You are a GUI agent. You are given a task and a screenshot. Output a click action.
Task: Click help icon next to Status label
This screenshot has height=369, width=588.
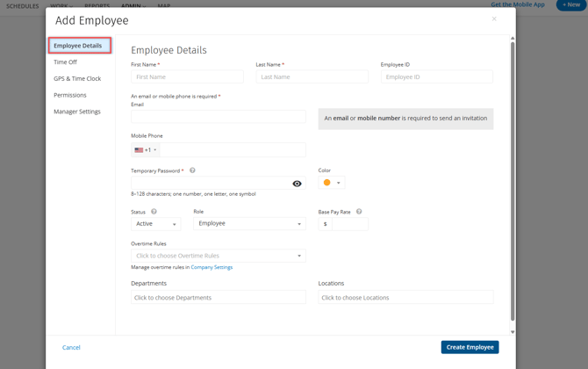[x=154, y=212]
